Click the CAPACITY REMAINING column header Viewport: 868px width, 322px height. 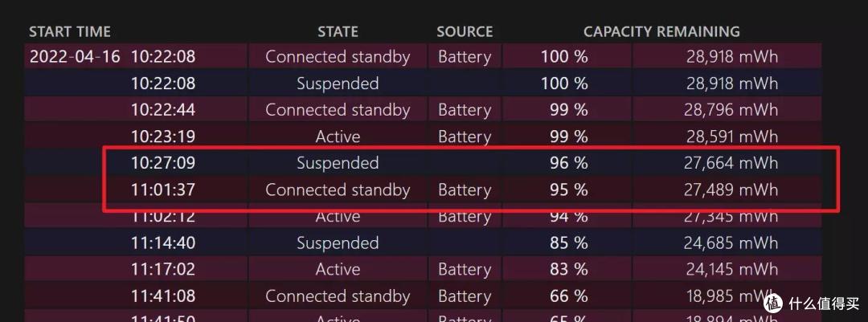[661, 31]
